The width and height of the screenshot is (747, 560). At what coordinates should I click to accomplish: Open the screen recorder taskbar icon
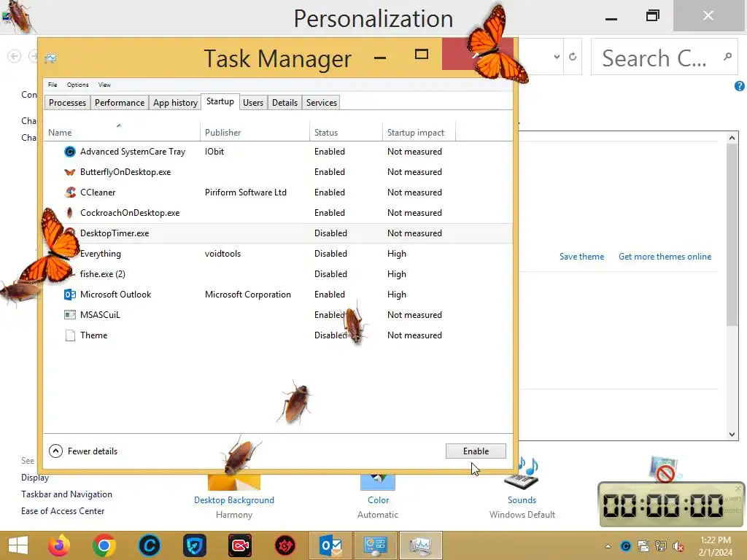pyautogui.click(x=239, y=545)
